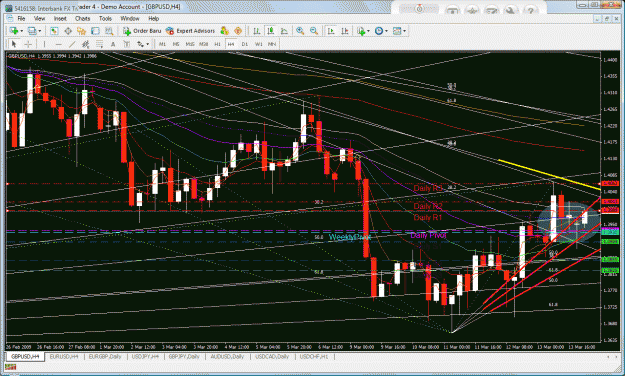Switch to the W1 timeframe

pyautogui.click(x=259, y=44)
